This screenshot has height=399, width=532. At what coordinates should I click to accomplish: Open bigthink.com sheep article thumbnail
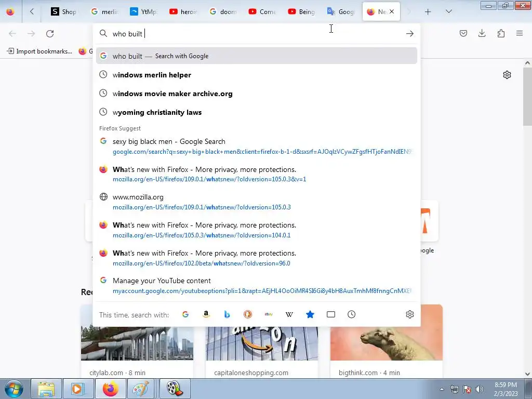pos(387,332)
